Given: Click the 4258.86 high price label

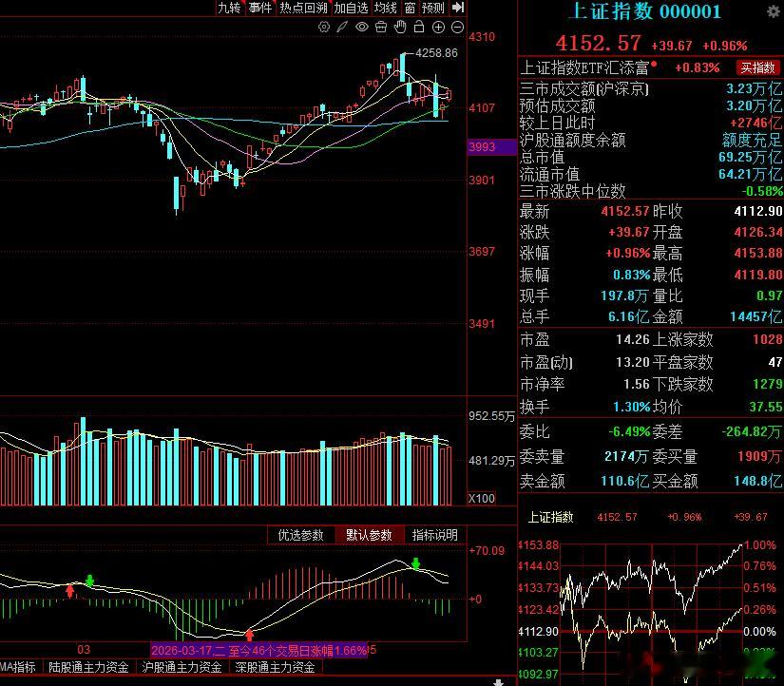Looking at the screenshot, I should [436, 53].
